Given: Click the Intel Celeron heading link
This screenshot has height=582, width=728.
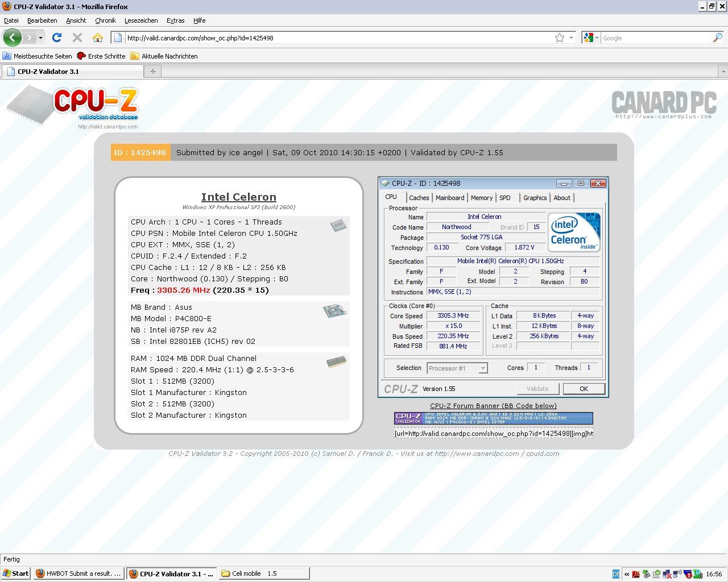Looking at the screenshot, I should click(x=239, y=197).
